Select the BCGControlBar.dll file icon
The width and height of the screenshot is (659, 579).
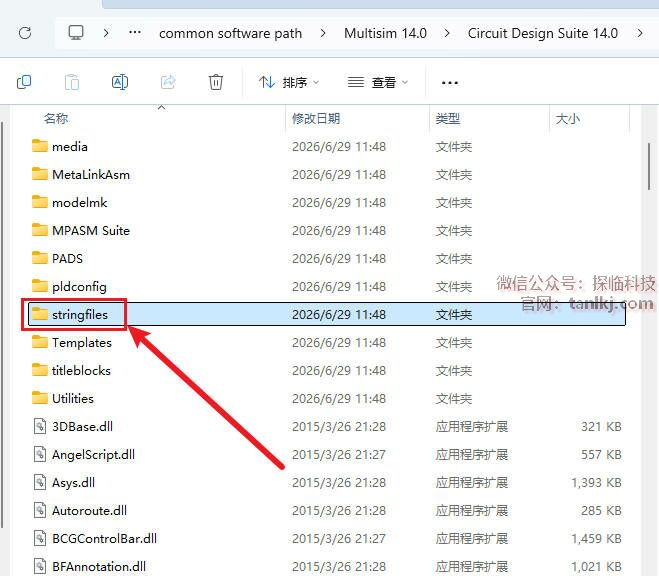point(40,538)
